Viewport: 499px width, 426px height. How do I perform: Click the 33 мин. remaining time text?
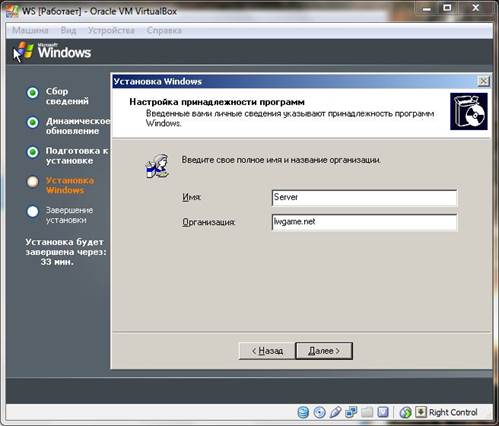(x=57, y=262)
